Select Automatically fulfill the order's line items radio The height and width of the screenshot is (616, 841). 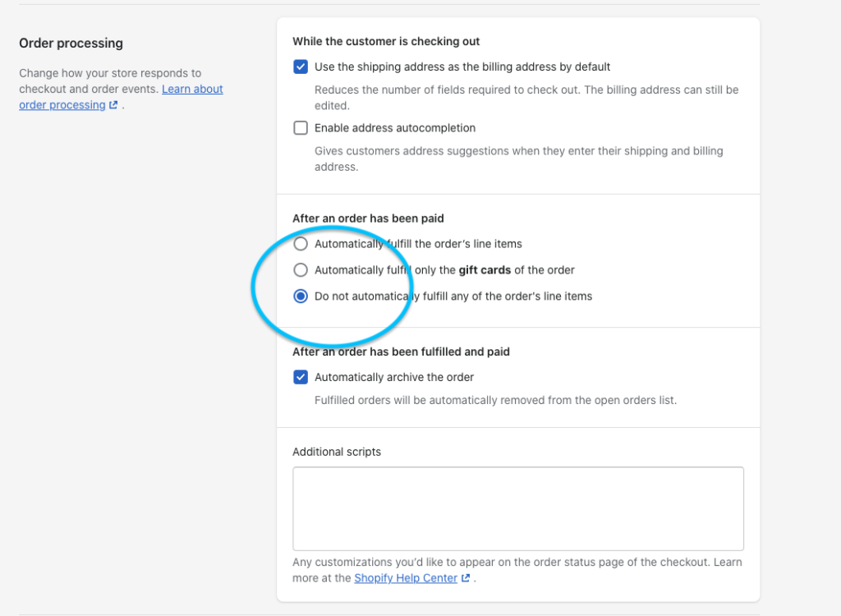point(301,244)
